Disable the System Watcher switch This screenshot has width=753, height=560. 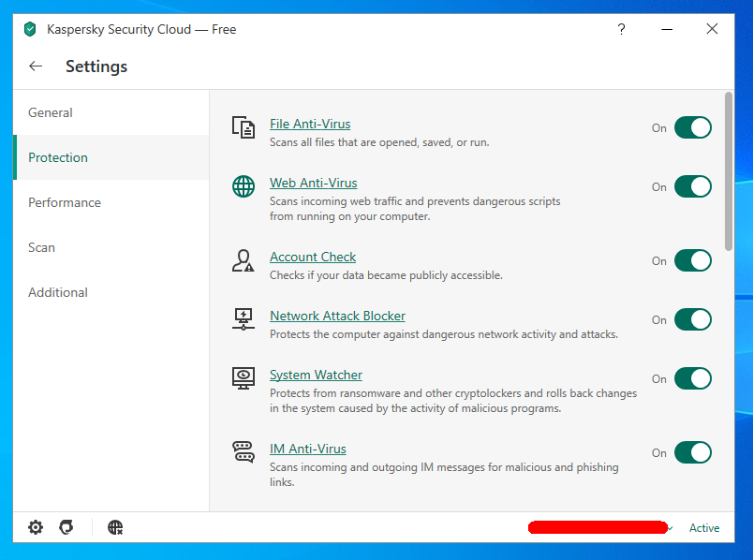coord(692,379)
